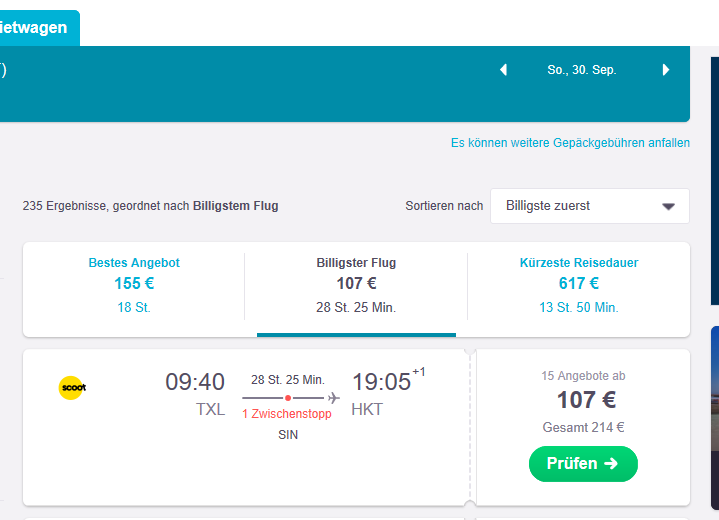The image size is (719, 520).
Task: Click the 1 Zwischenstopp label
Action: tap(287, 414)
